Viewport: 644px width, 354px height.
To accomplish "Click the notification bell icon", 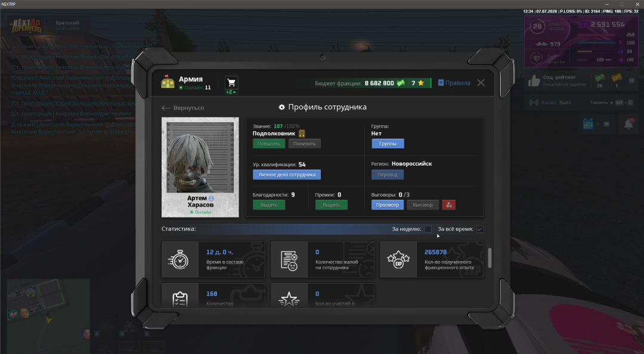I will pyautogui.click(x=628, y=123).
